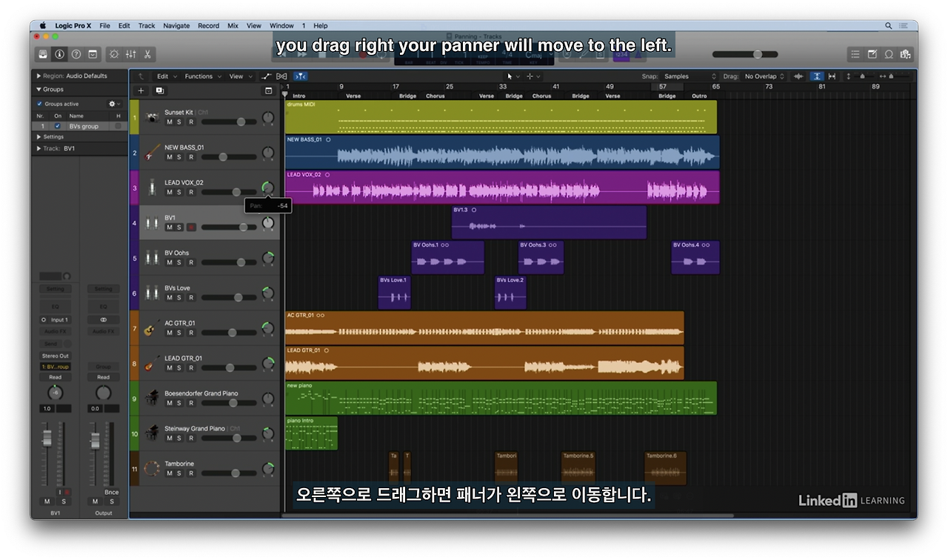Screen dimensions: 948x560
Task: Toggle the Toolbar button in control bar
Action: 93,54
